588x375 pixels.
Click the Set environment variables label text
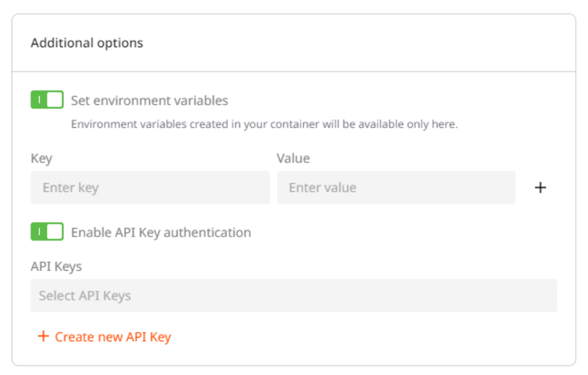click(x=149, y=101)
